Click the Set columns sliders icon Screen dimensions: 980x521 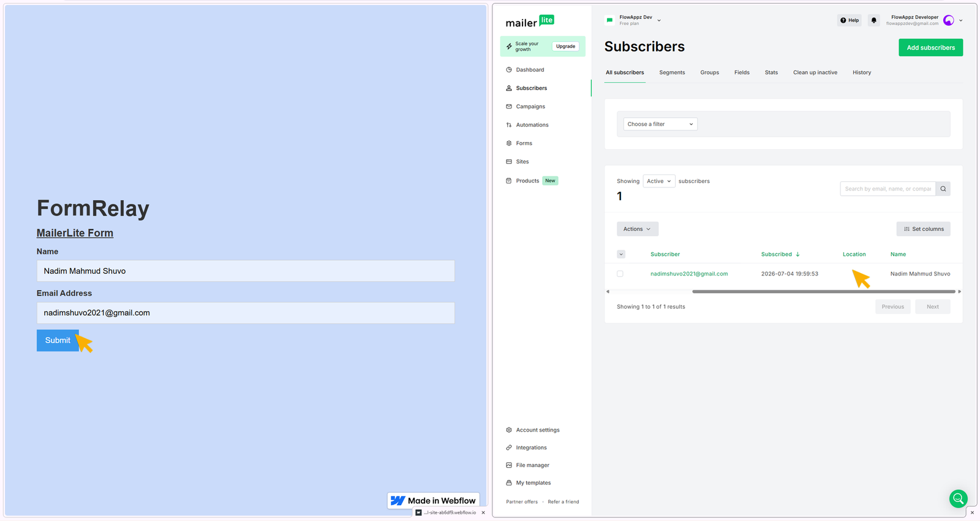point(907,229)
